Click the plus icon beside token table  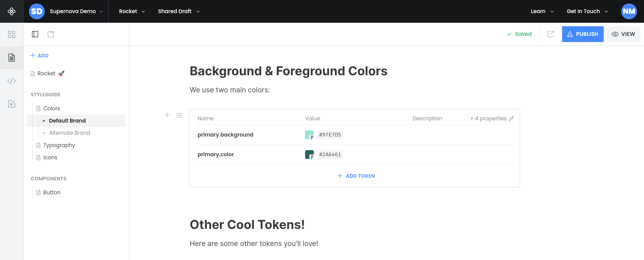(167, 115)
